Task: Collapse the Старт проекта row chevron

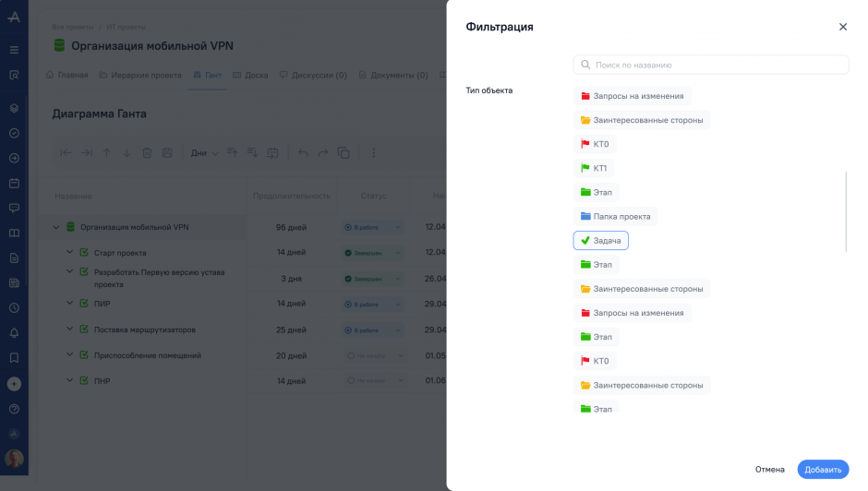Action: coord(69,252)
